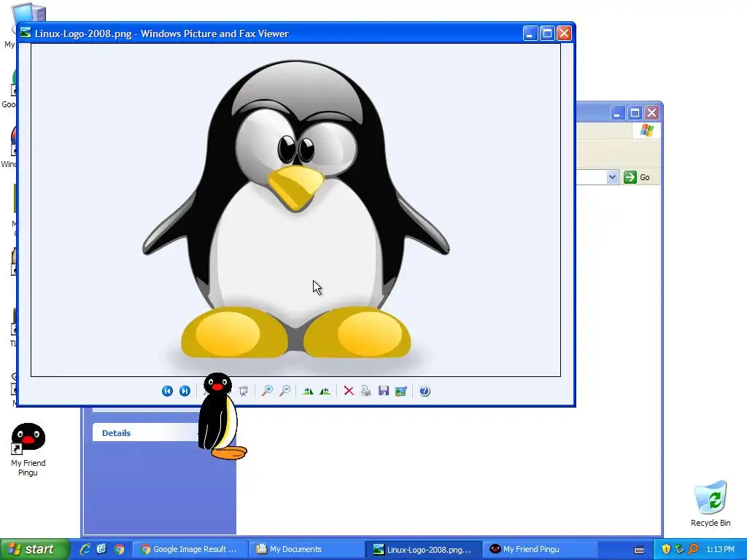The height and width of the screenshot is (560, 747).
Task: Switch to Google Image Result taskbar button
Action: (x=190, y=549)
